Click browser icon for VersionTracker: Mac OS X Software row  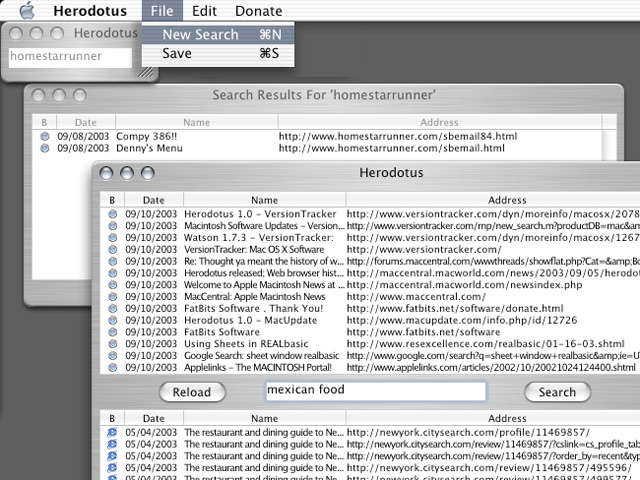(x=113, y=249)
